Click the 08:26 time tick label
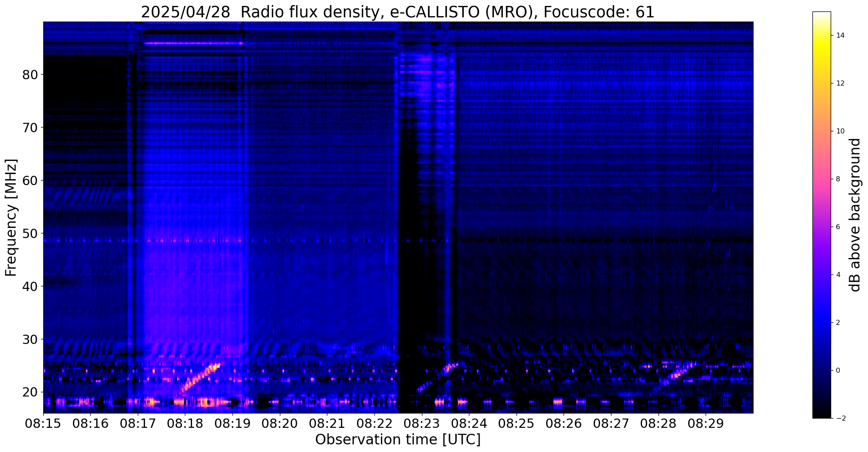 pos(564,423)
